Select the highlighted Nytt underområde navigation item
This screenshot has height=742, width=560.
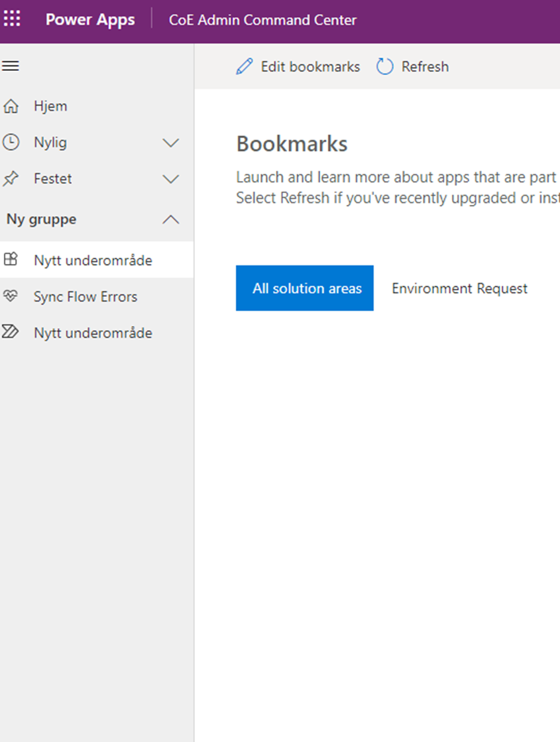point(93,260)
